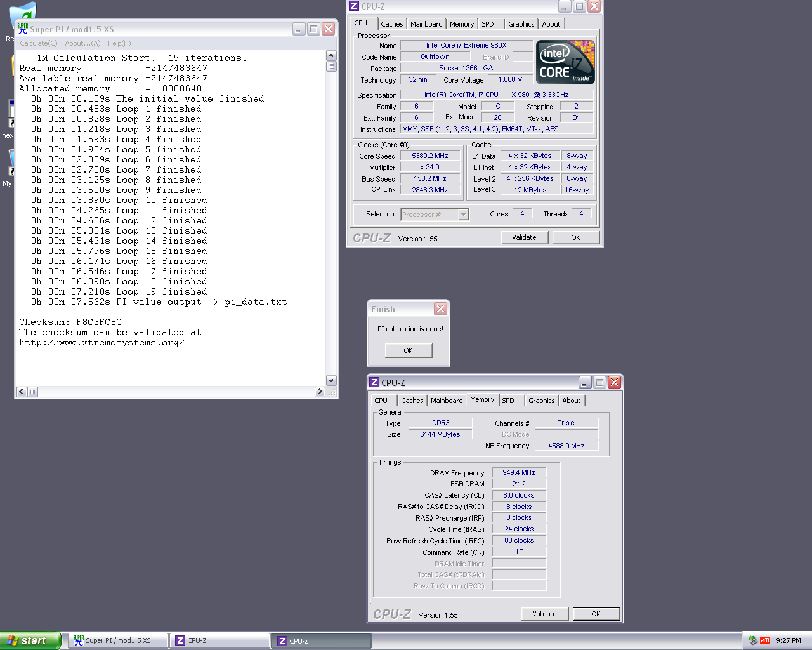The height and width of the screenshot is (650, 812).
Task: Select the second CPU-Z taskbar button
Action: [x=322, y=640]
